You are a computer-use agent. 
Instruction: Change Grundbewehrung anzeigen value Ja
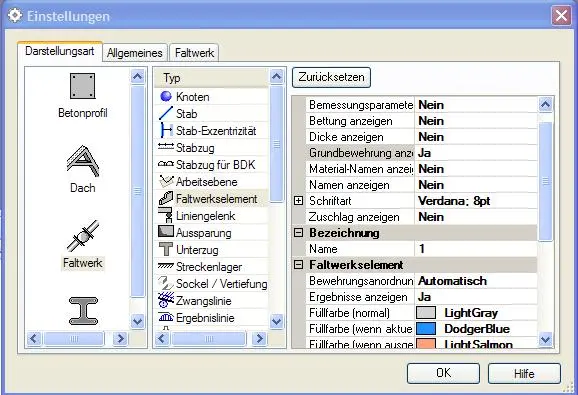pos(476,153)
